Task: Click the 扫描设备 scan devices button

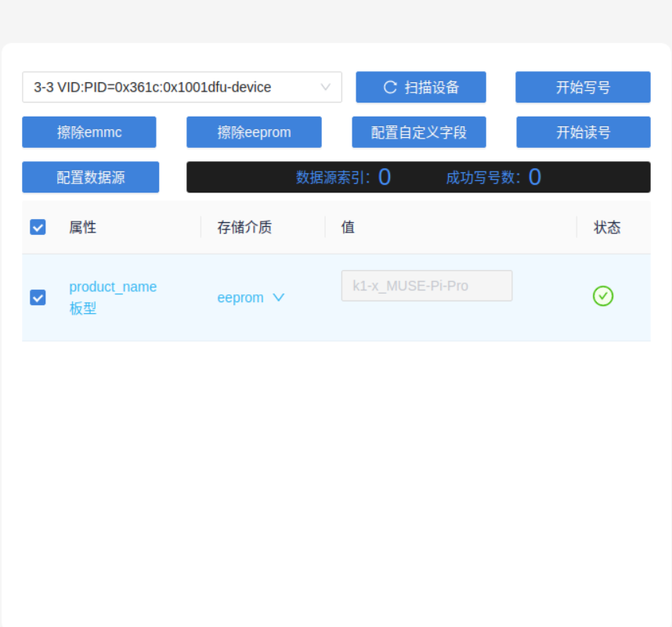Action: (421, 87)
